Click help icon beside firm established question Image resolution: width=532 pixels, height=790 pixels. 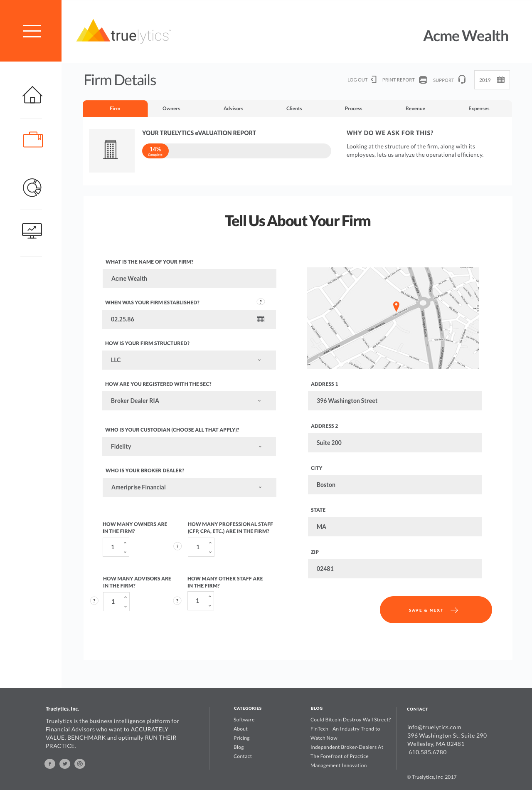tap(261, 302)
